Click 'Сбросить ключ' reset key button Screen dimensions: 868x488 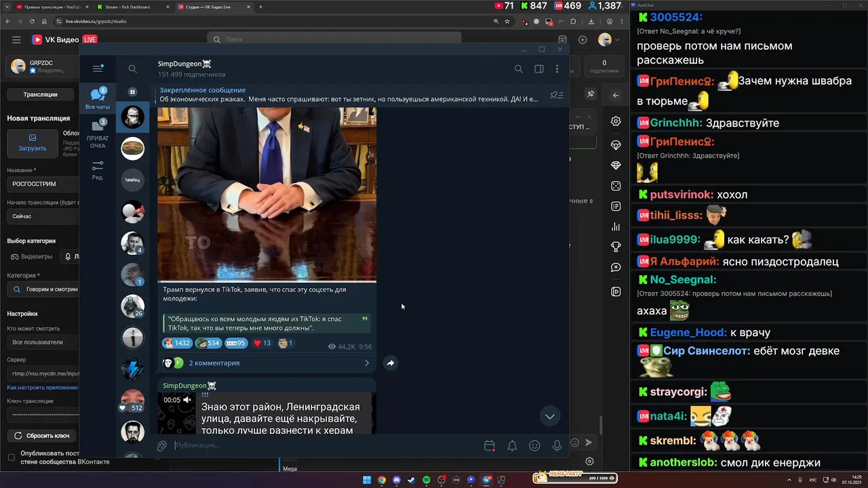pyautogui.click(x=42, y=435)
